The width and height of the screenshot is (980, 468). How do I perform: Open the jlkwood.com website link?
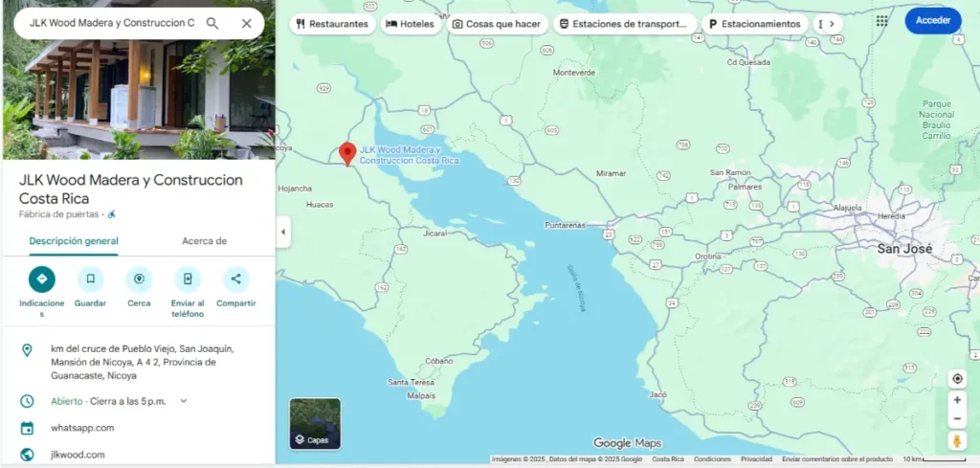pos(78,455)
